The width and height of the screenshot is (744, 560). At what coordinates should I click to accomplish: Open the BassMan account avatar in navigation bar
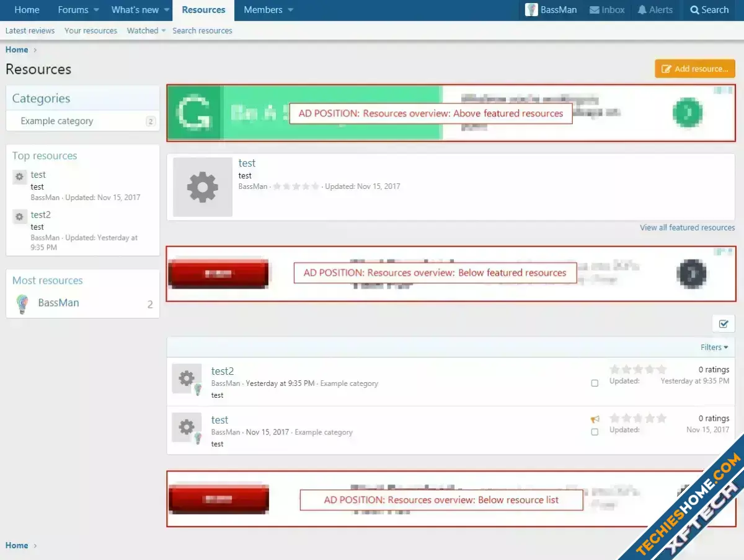(x=531, y=10)
